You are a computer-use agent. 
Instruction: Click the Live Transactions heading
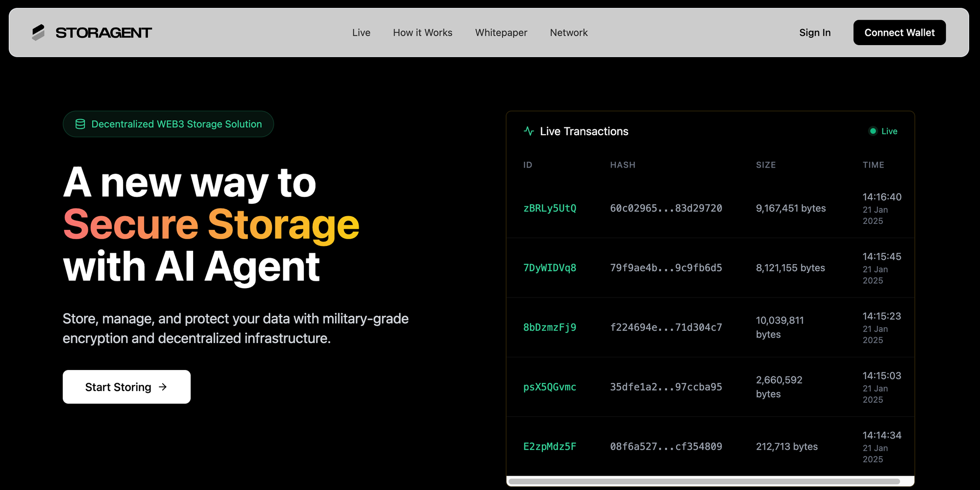point(584,131)
